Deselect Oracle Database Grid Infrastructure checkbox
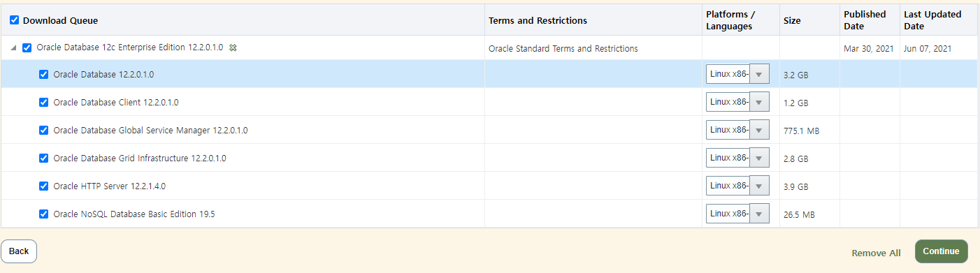 [44, 158]
